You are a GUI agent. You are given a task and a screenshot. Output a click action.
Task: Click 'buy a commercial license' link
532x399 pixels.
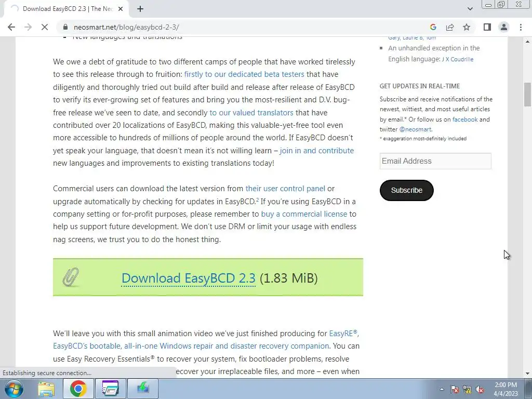click(304, 214)
